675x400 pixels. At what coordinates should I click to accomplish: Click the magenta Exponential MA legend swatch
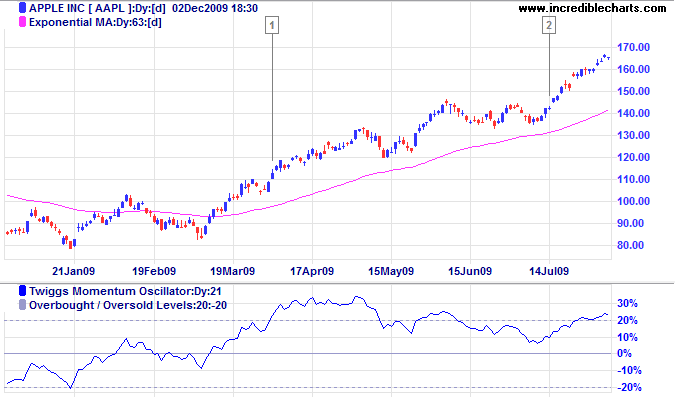point(22,22)
